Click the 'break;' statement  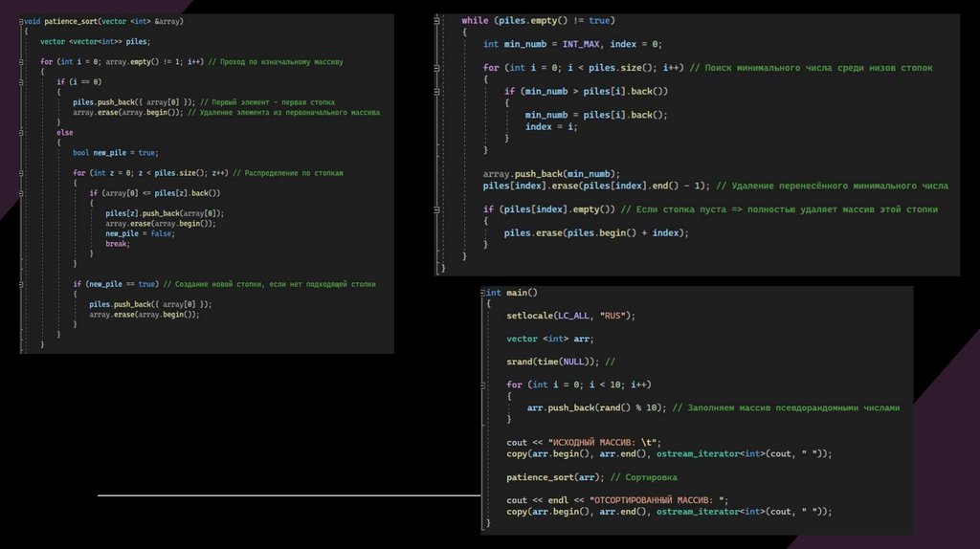click(x=117, y=243)
